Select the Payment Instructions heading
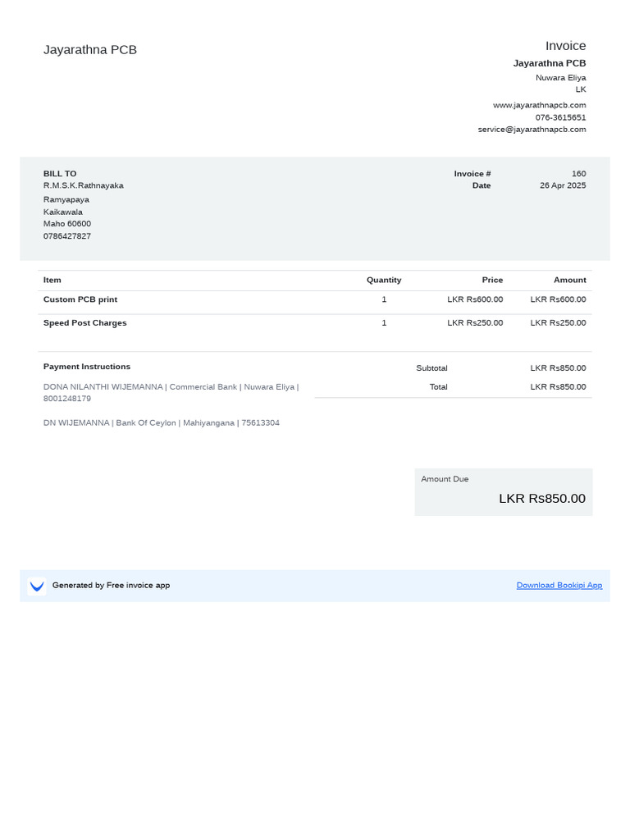 coord(87,367)
